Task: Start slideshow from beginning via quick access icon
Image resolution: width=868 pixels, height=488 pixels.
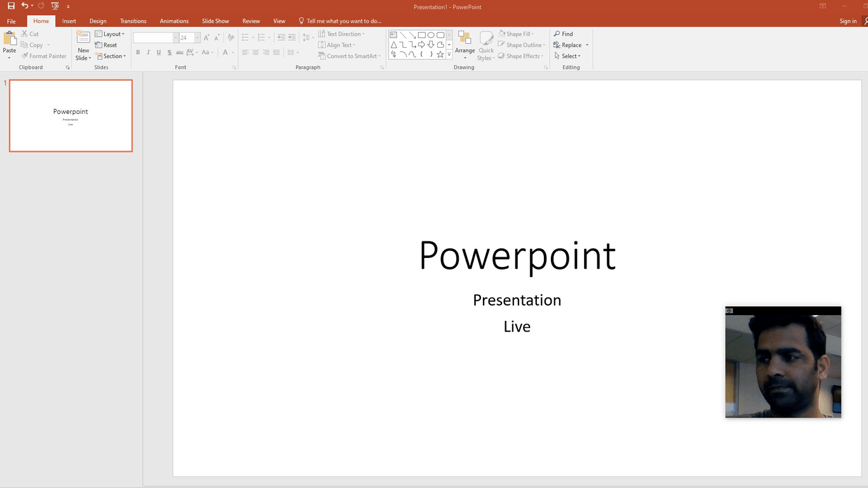Action: tap(55, 6)
